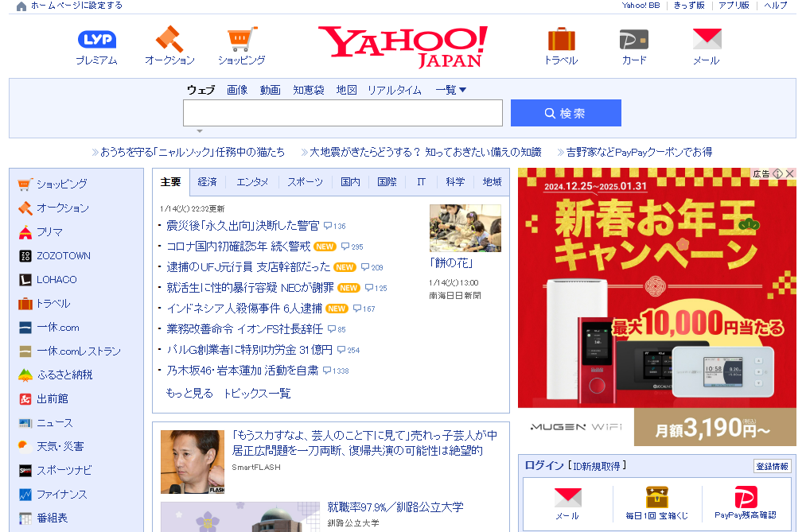Switch to the 経済 news tab
This screenshot has width=806, height=532.
(x=207, y=182)
